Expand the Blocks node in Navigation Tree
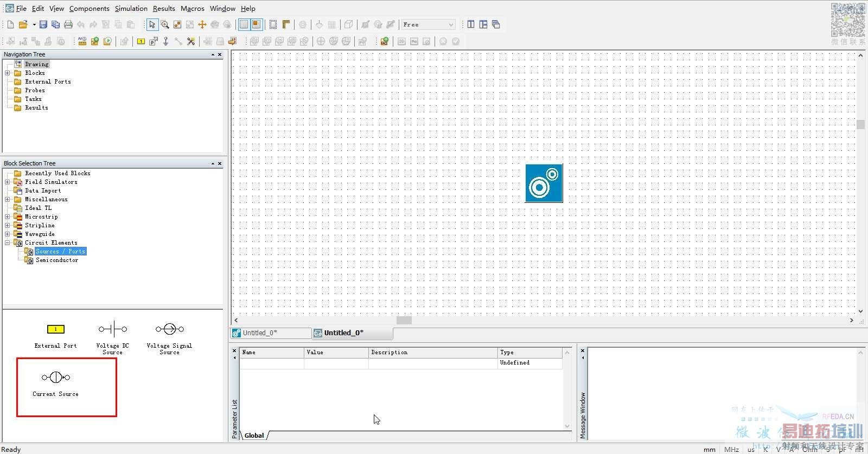The width and height of the screenshot is (868, 454). tap(8, 73)
